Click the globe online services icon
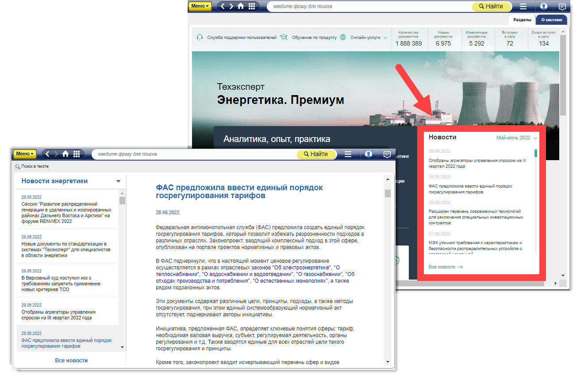Image resolution: width=588 pixels, height=376 pixels. [343, 38]
